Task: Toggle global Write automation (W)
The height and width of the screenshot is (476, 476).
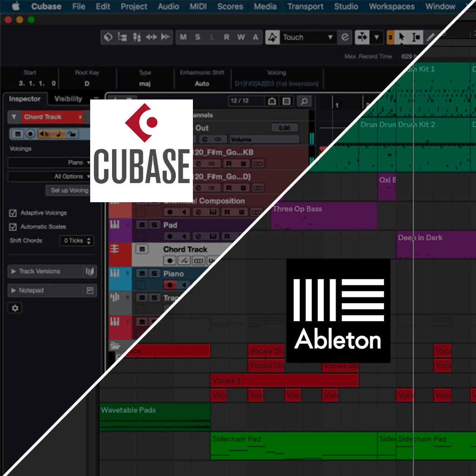Action: click(x=241, y=37)
